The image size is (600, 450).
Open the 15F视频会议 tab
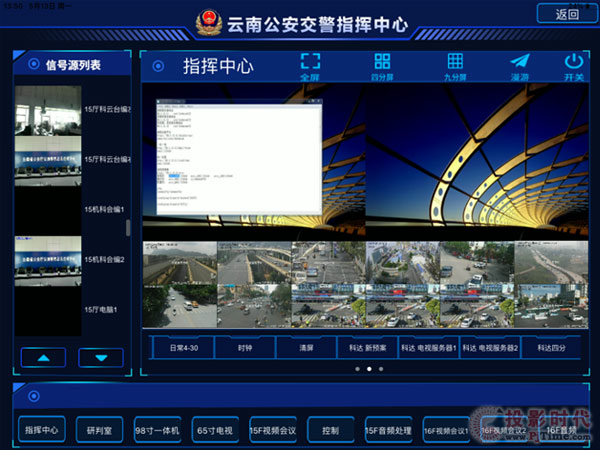pos(273,430)
